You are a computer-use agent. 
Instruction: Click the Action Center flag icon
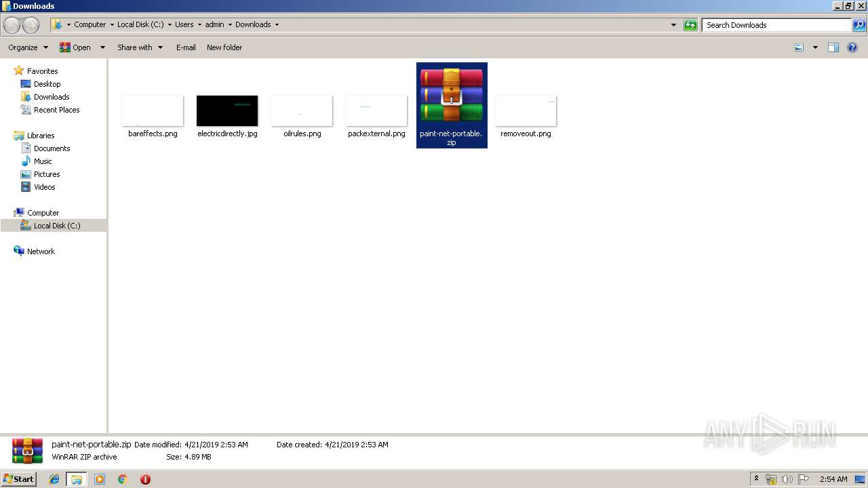(804, 479)
